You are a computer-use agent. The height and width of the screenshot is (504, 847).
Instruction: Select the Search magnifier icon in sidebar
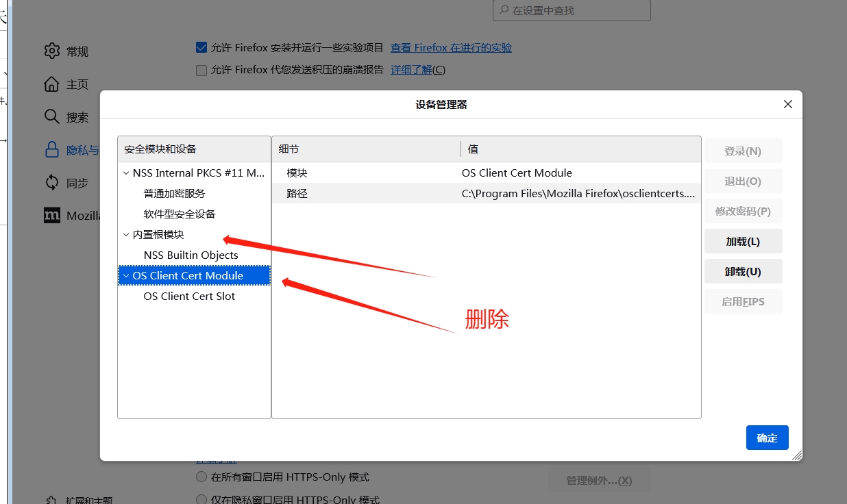(x=52, y=117)
